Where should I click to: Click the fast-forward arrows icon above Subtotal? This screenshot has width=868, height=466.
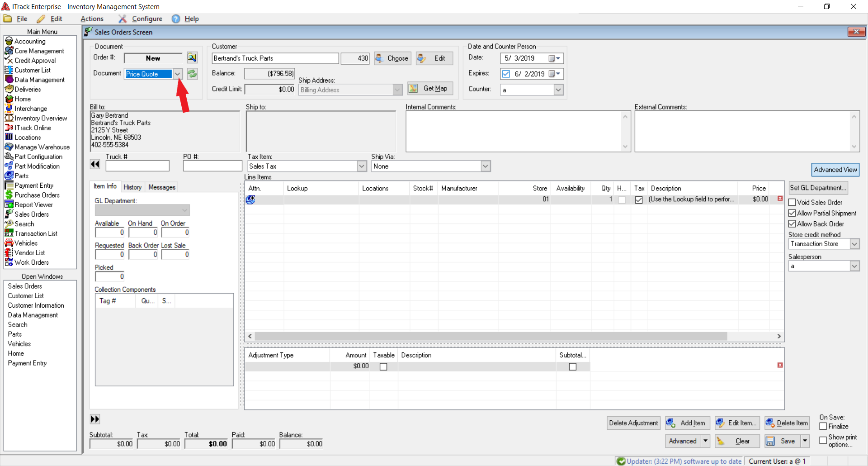(x=95, y=419)
